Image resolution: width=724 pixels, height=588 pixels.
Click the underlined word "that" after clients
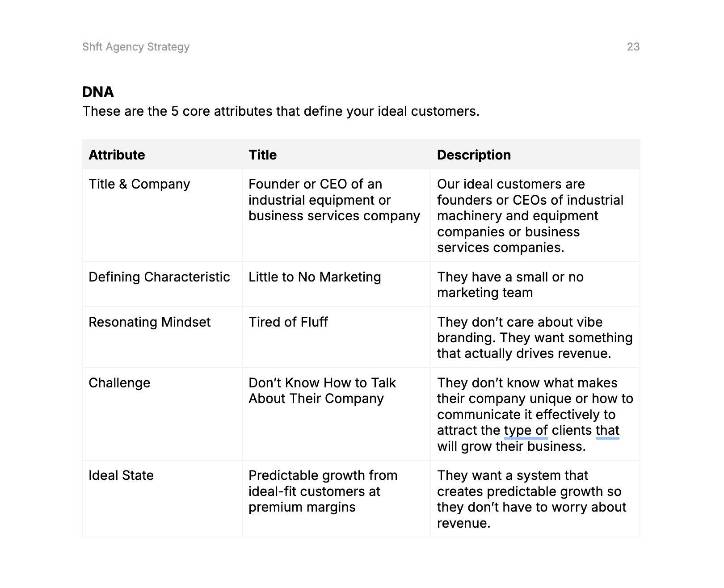(607, 430)
